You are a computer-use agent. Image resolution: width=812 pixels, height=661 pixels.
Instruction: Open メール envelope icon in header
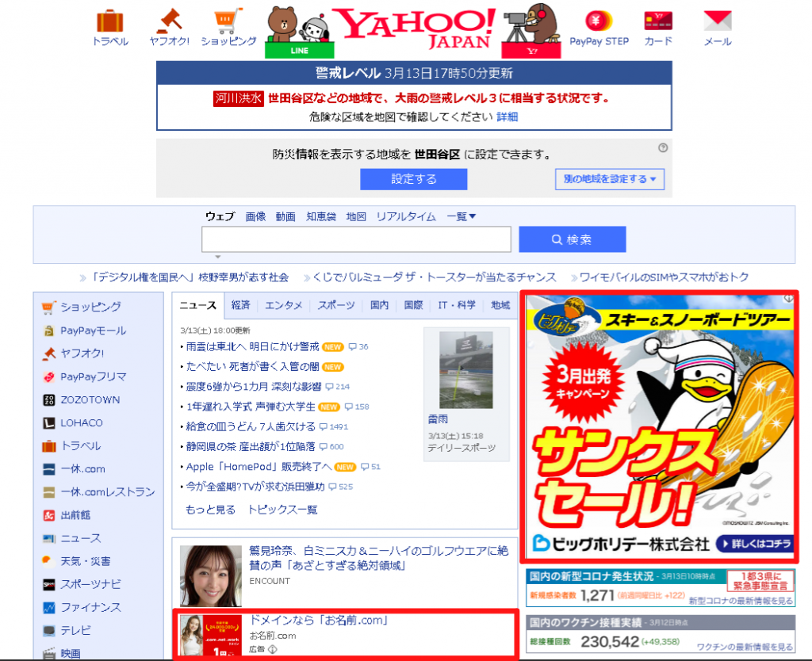pyautogui.click(x=717, y=21)
